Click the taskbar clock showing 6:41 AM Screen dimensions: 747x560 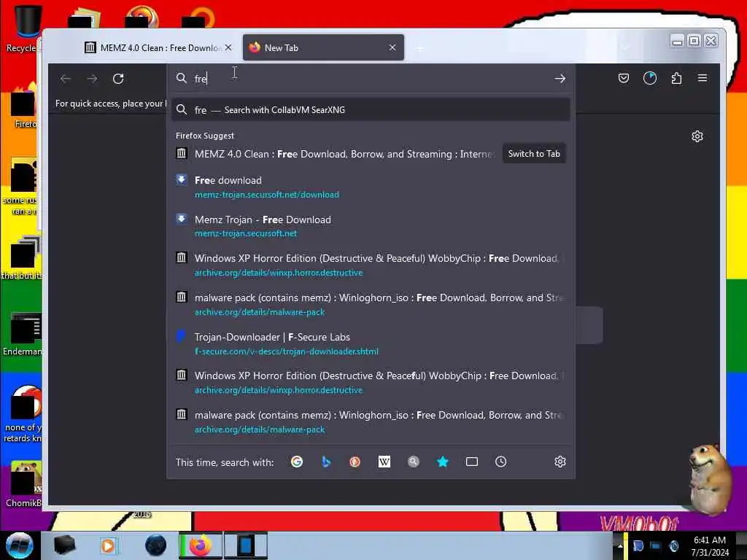tap(710, 545)
